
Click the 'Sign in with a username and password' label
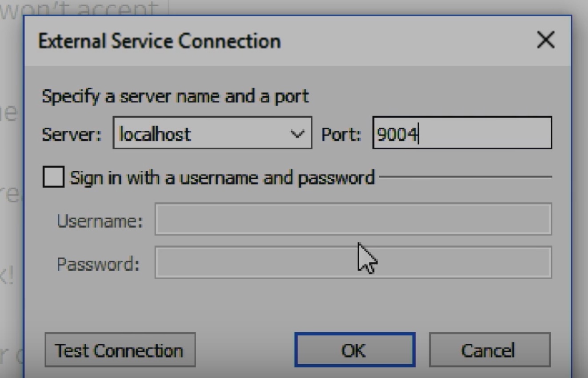[x=222, y=177]
